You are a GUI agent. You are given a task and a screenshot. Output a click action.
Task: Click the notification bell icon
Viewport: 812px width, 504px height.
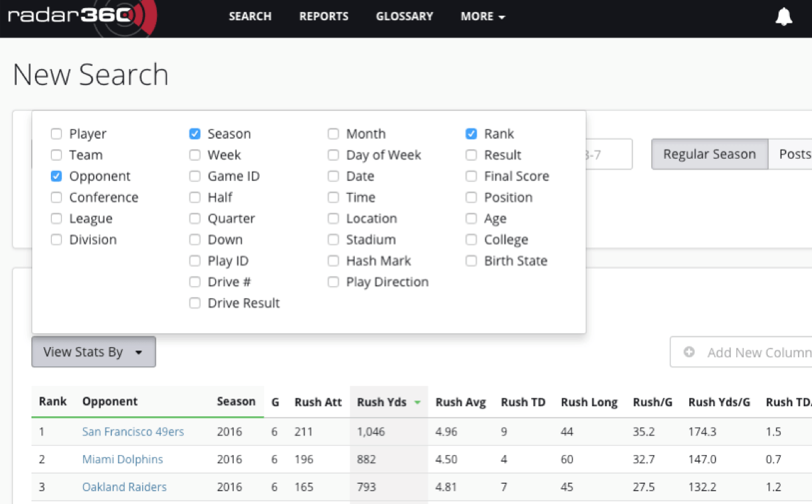pos(783,17)
